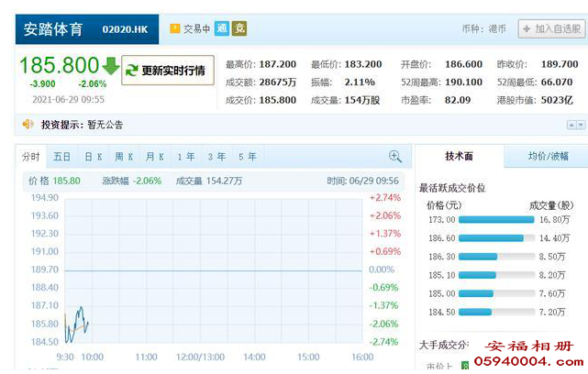Click the blue 通 stock connect badge
Viewport: 588px width, 374px height.
222,28
